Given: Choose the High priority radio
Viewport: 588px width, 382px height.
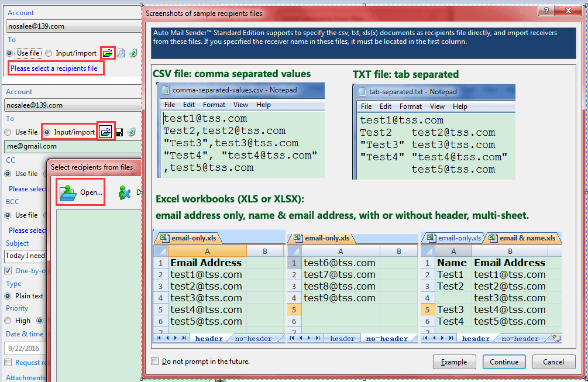Looking at the screenshot, I should pyautogui.click(x=8, y=321).
